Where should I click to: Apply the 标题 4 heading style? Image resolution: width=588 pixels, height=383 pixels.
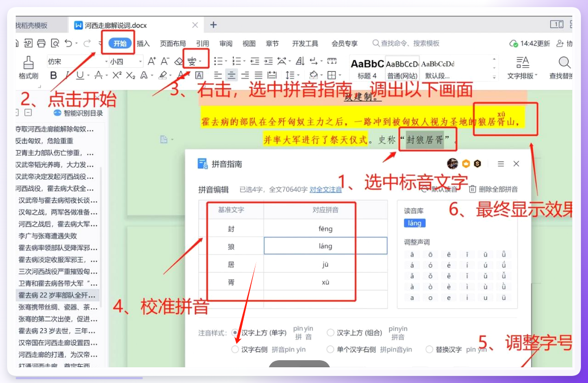(x=367, y=69)
